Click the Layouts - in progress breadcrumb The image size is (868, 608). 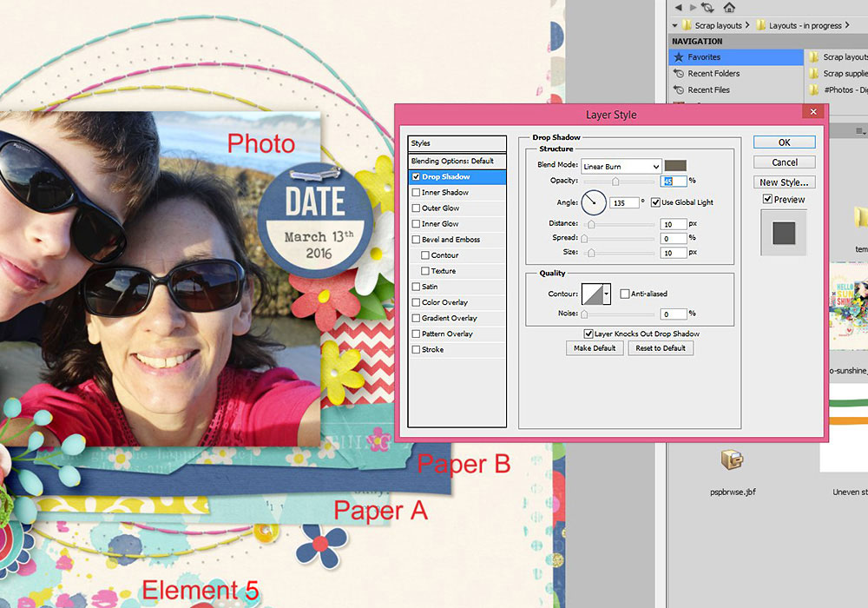(x=805, y=25)
